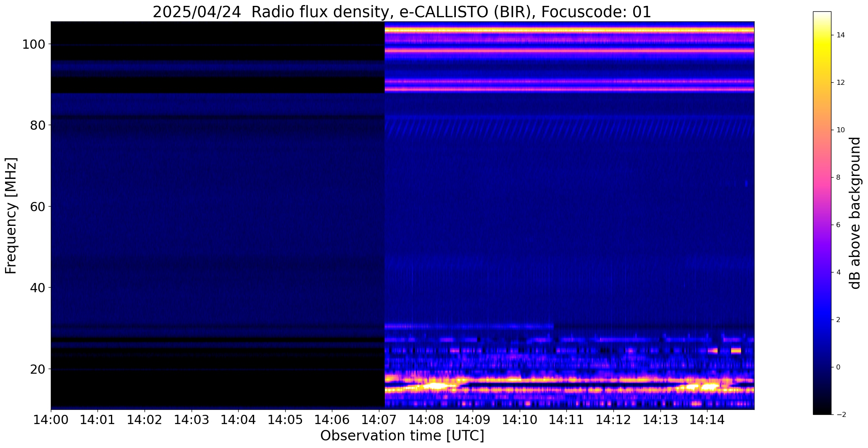Viewport: 868px width, 448px height.
Task: Click the 60 frequency tick label
Action: click(37, 206)
